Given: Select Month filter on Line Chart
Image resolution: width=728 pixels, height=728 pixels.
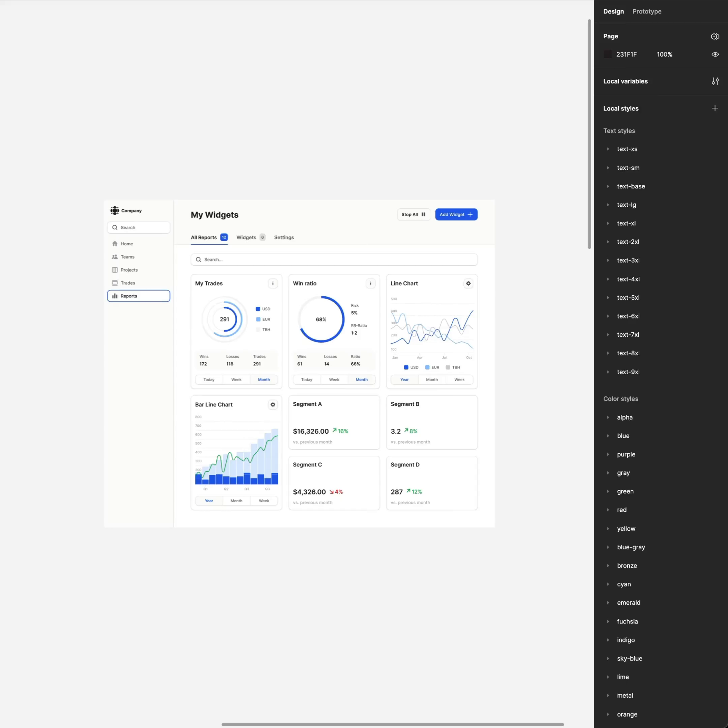Looking at the screenshot, I should 432,379.
